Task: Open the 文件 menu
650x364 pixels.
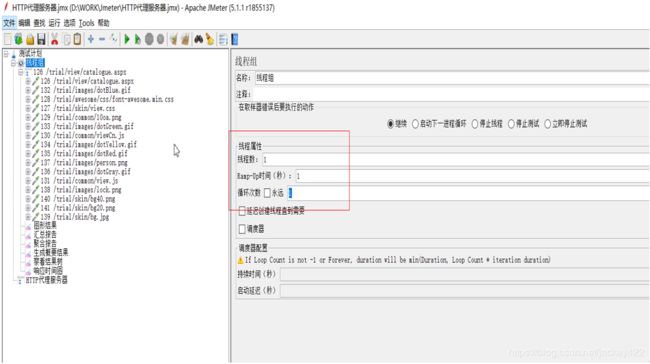Action: [9, 23]
